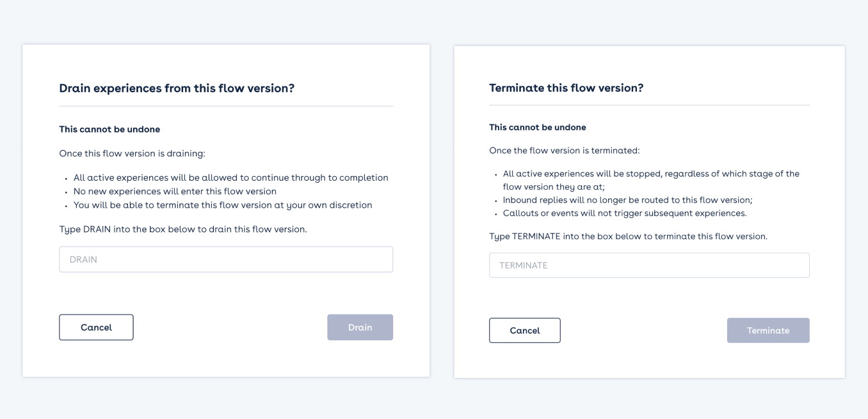Select the 'Drain experiences from this flow version?' heading
The height and width of the screenshot is (419, 868).
click(x=177, y=88)
